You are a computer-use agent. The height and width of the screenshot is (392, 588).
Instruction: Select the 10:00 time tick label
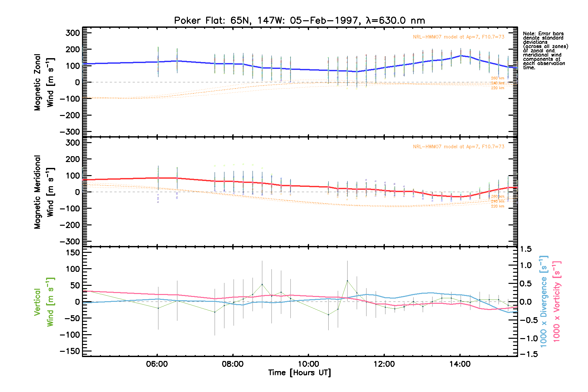pos(308,364)
